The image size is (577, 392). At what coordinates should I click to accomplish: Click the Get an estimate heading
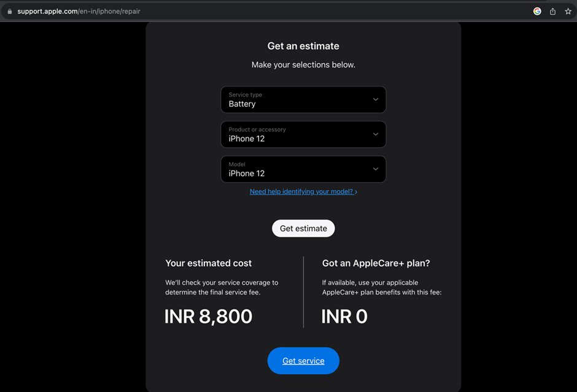303,46
